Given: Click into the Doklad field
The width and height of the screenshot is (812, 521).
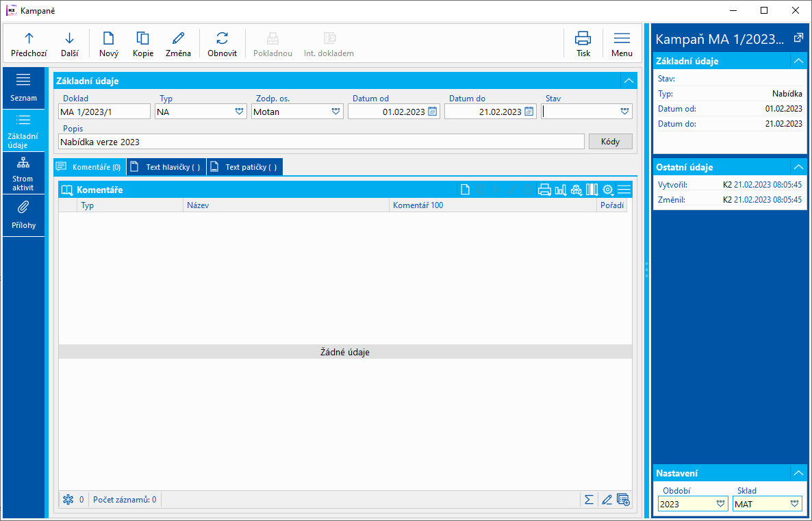Looking at the screenshot, I should point(104,112).
